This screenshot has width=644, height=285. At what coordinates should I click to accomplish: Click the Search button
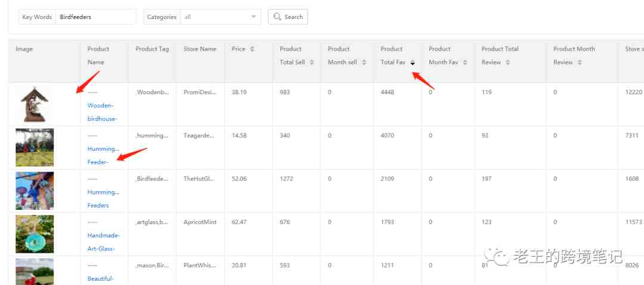pyautogui.click(x=288, y=17)
